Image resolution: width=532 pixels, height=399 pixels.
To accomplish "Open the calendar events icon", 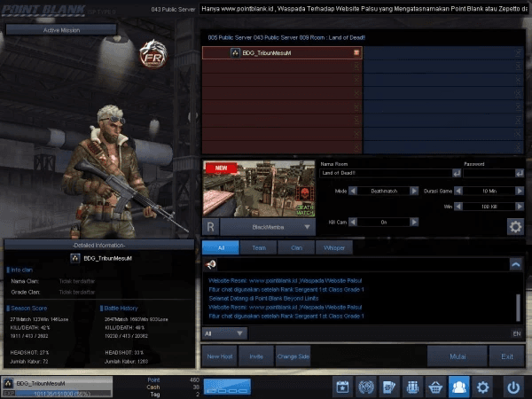I will [341, 387].
